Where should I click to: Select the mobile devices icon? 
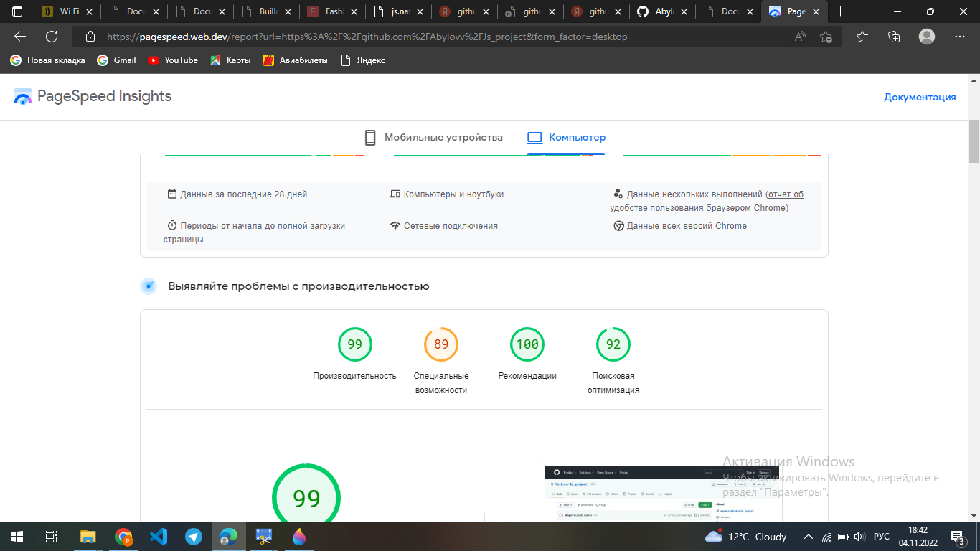pyautogui.click(x=370, y=136)
